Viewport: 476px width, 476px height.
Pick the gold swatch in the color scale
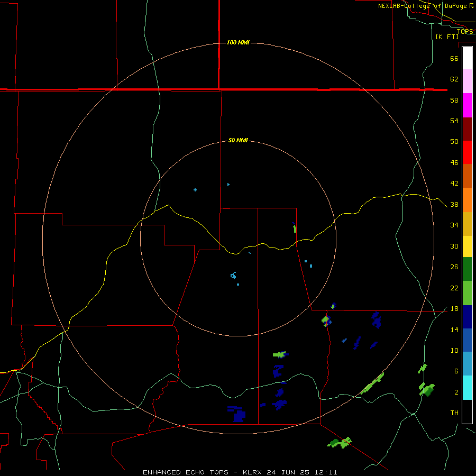pos(467,224)
